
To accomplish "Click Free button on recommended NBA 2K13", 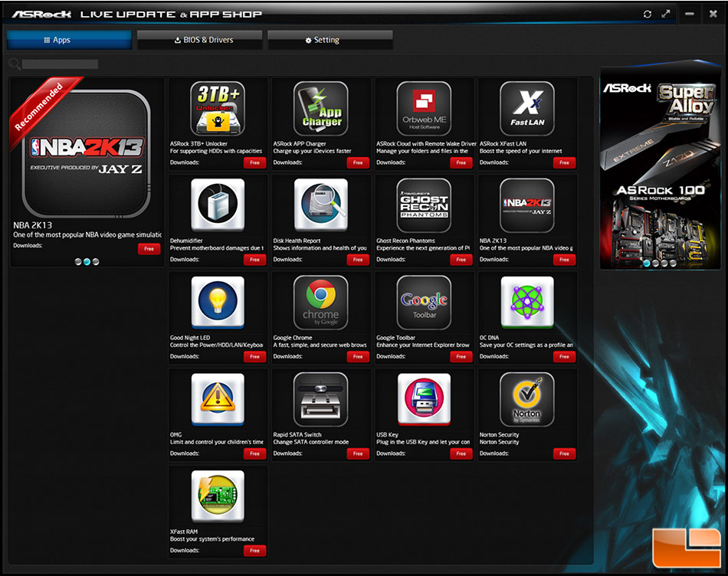I will coord(149,249).
